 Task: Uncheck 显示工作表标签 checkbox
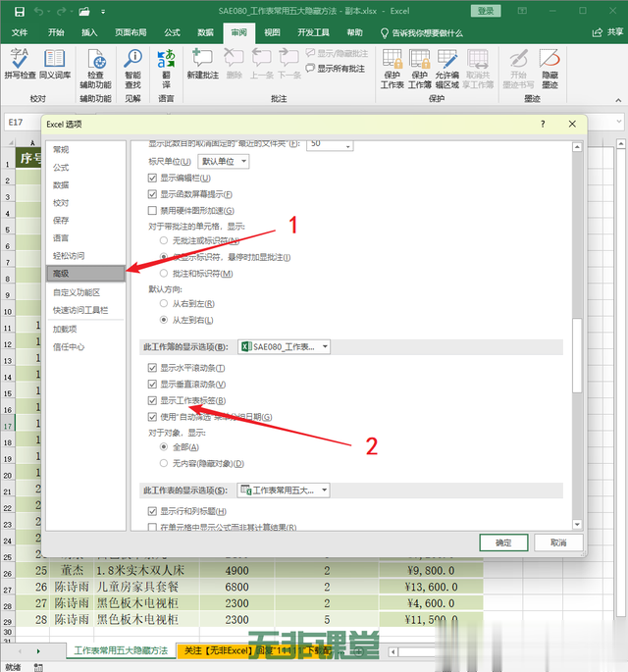152,400
